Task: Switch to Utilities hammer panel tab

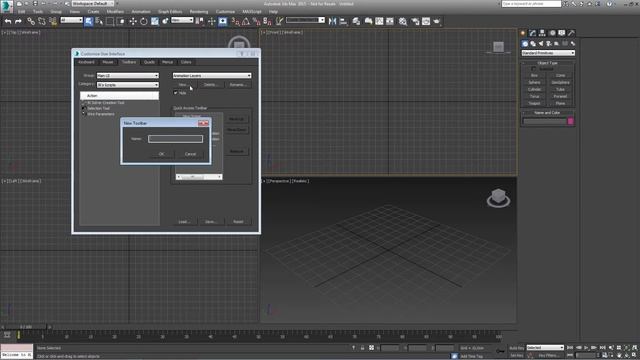Action: coord(571,33)
